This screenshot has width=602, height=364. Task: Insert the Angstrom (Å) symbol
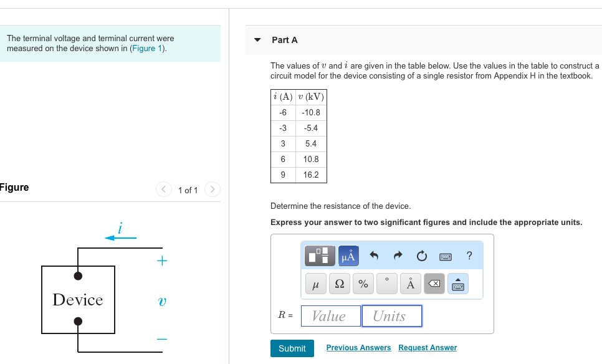(x=410, y=284)
